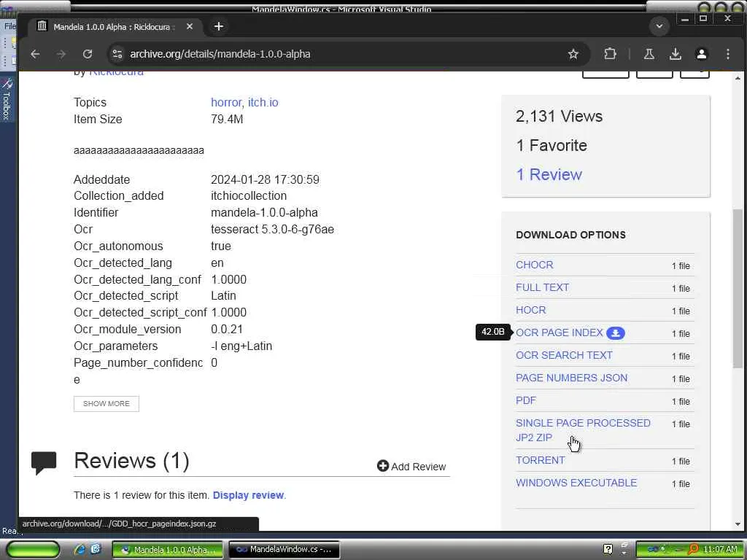Image resolution: width=747 pixels, height=560 pixels.
Task: Open the Chrome three-dot menu
Action: [x=727, y=54]
